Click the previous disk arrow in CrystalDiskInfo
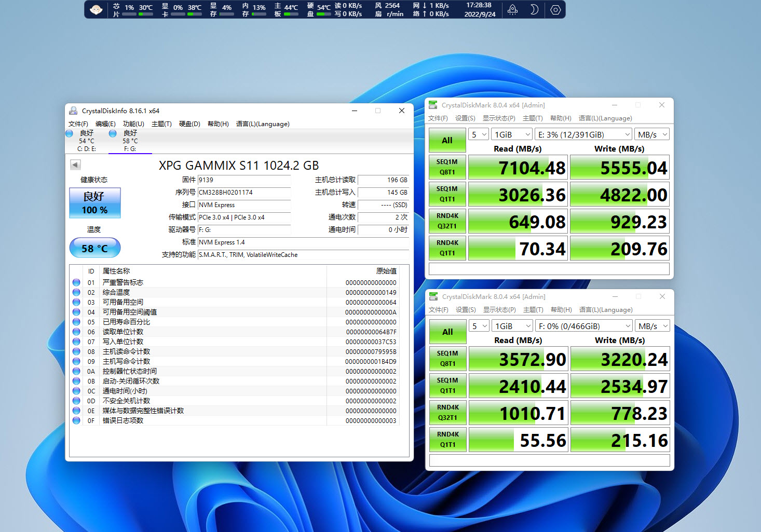761x532 pixels. point(75,165)
